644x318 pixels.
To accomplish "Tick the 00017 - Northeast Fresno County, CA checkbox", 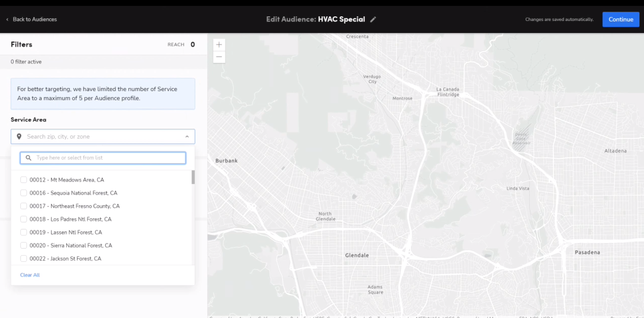I will pos(24,206).
